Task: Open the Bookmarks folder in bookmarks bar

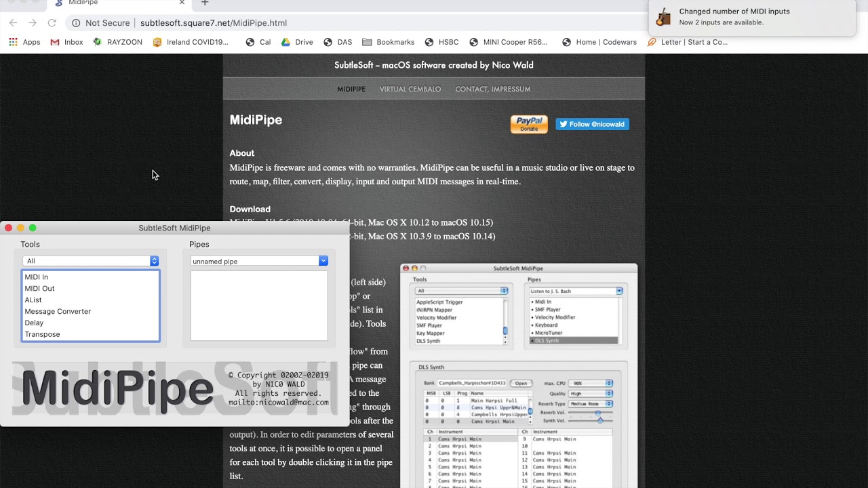Action: click(x=389, y=42)
